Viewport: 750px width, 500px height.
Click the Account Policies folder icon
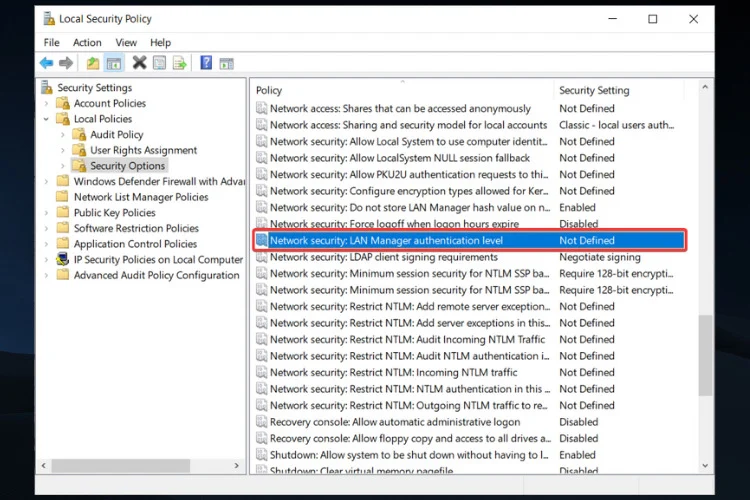[63, 103]
